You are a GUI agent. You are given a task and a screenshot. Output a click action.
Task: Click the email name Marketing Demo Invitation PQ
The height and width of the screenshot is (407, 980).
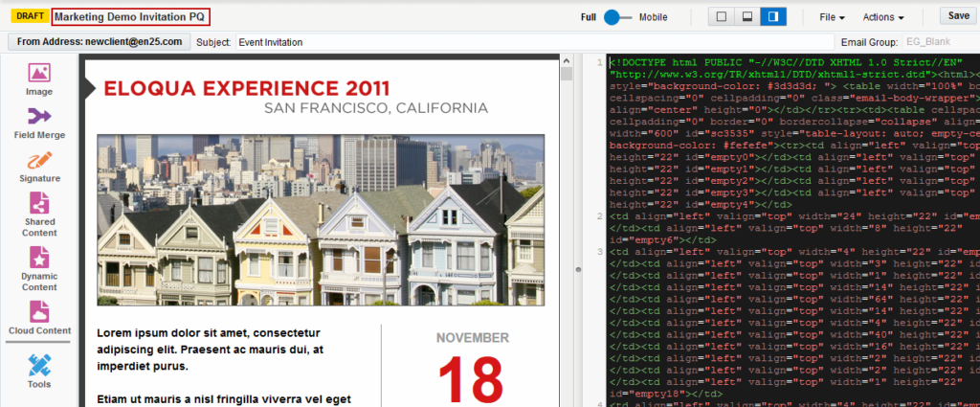(130, 16)
